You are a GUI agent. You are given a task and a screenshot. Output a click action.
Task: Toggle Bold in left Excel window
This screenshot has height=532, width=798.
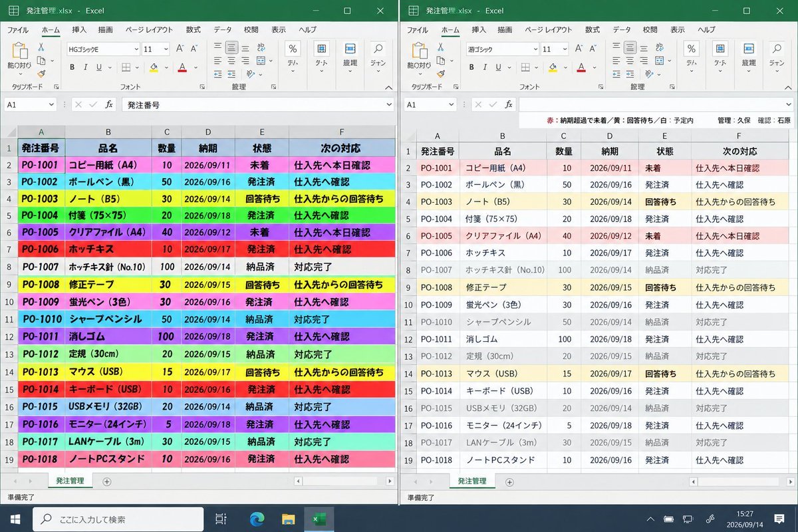pyautogui.click(x=72, y=67)
